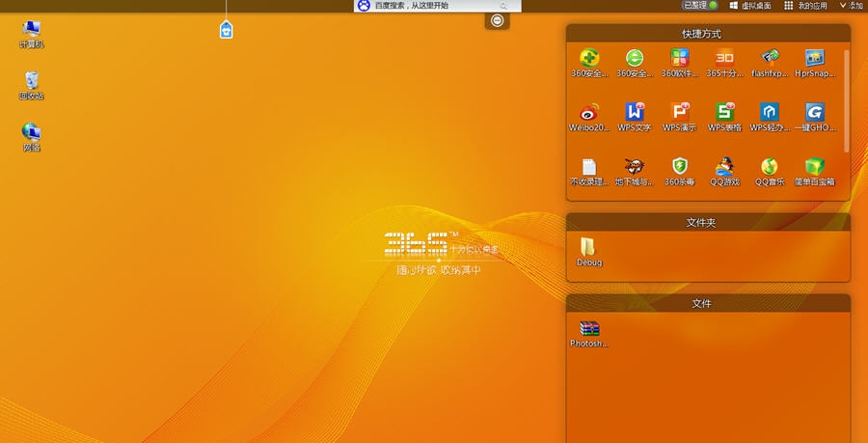Open the 简单百宝箱 green cube shortcut
Viewport: 868px width, 443px height.
click(x=814, y=172)
